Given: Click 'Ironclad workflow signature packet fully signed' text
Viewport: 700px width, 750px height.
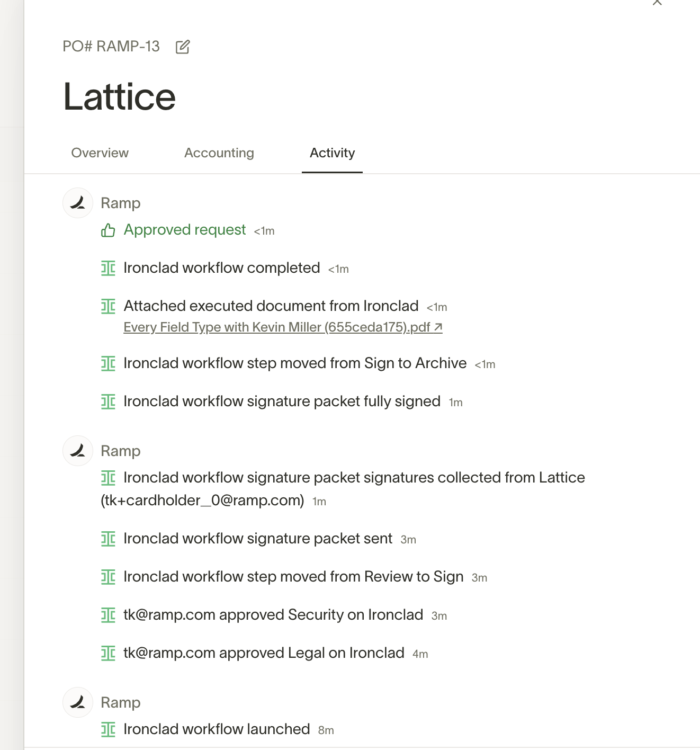Looking at the screenshot, I should tap(282, 401).
